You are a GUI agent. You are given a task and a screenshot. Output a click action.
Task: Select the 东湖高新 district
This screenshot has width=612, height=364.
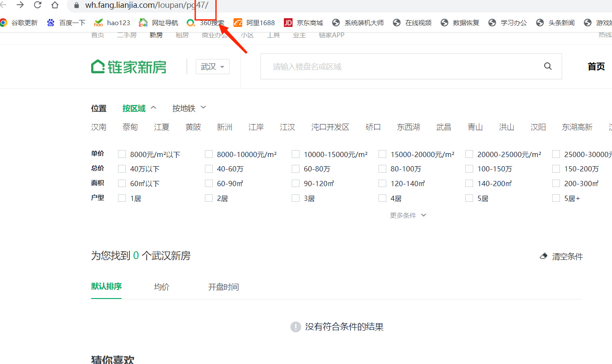(x=577, y=127)
